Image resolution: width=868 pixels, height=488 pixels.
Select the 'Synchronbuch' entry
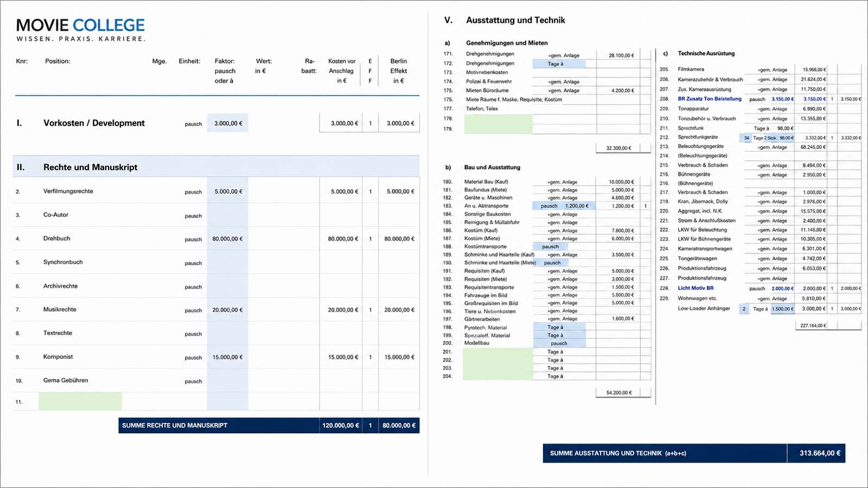63,262
